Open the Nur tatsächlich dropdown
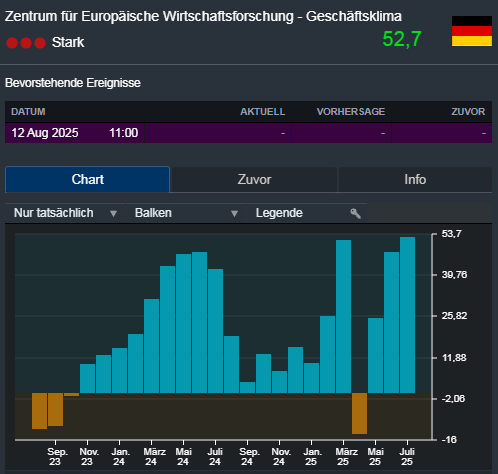This screenshot has height=474, width=498. coord(65,213)
